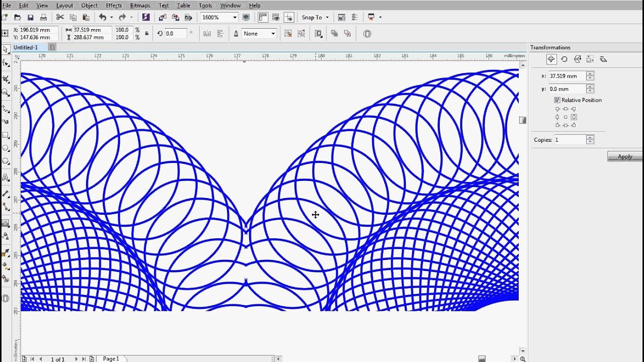Select the Color Eyedropper tool
644x362 pixels.
pyautogui.click(x=6, y=252)
